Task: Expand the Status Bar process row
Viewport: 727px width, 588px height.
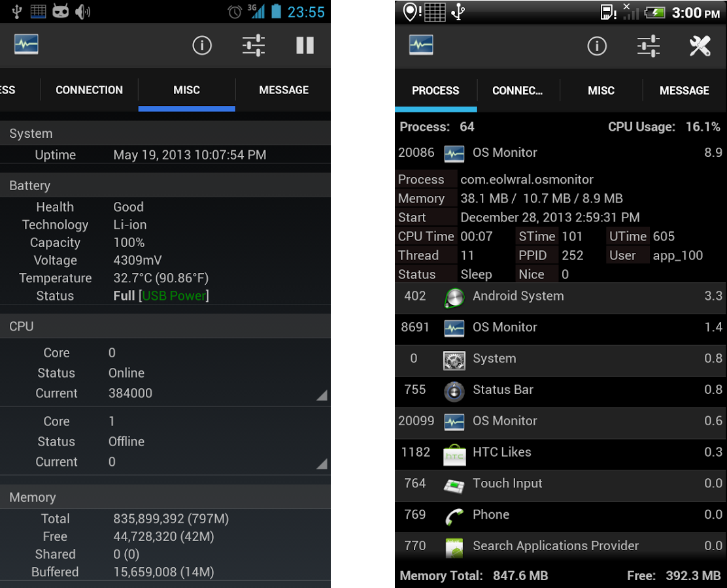Action: point(560,391)
